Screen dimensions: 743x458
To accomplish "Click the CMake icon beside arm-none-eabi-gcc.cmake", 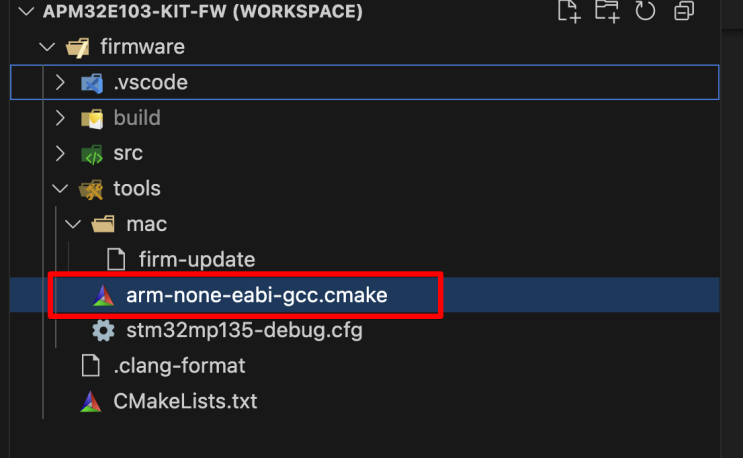I will point(102,295).
